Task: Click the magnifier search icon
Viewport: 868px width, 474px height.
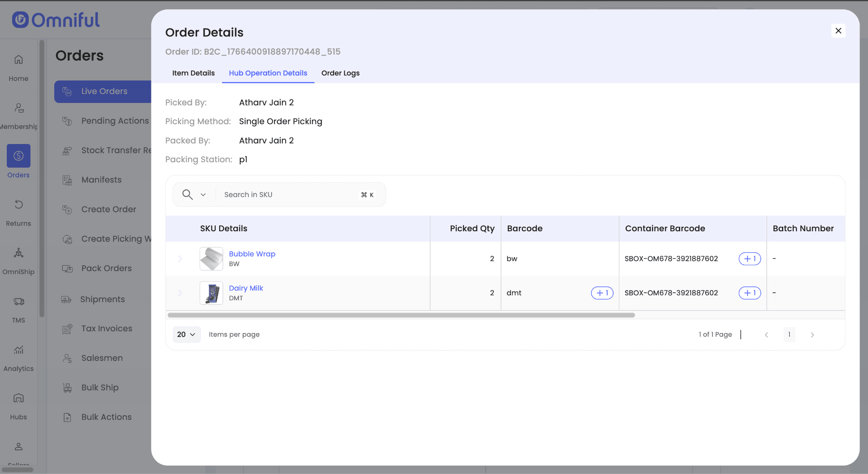Action: point(187,194)
